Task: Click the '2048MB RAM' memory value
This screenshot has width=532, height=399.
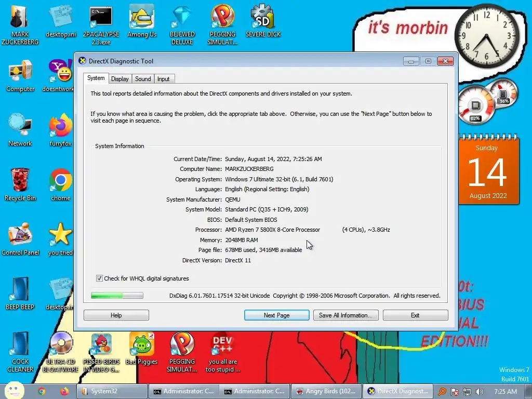Action: click(x=242, y=240)
